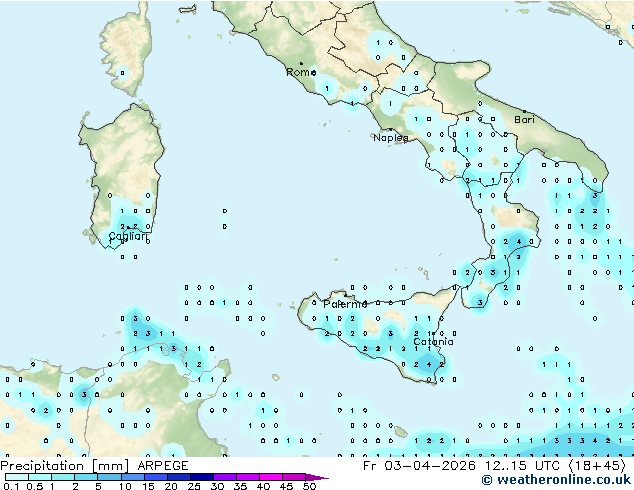
Task: Click the arrow tip past legend value 50
Action: tap(317, 477)
